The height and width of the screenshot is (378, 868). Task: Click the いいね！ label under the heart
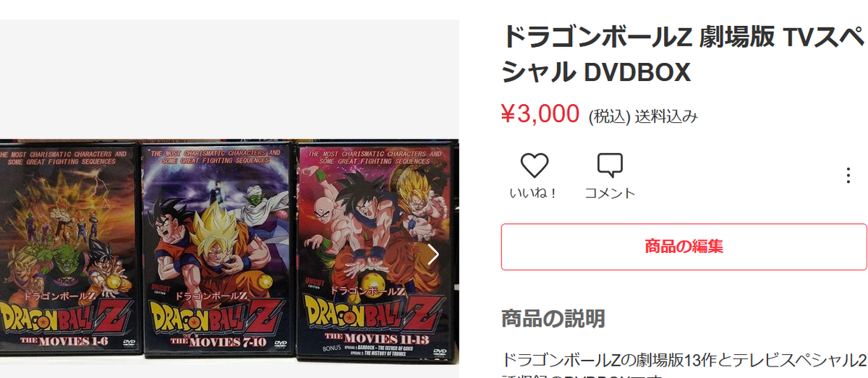pos(534,193)
